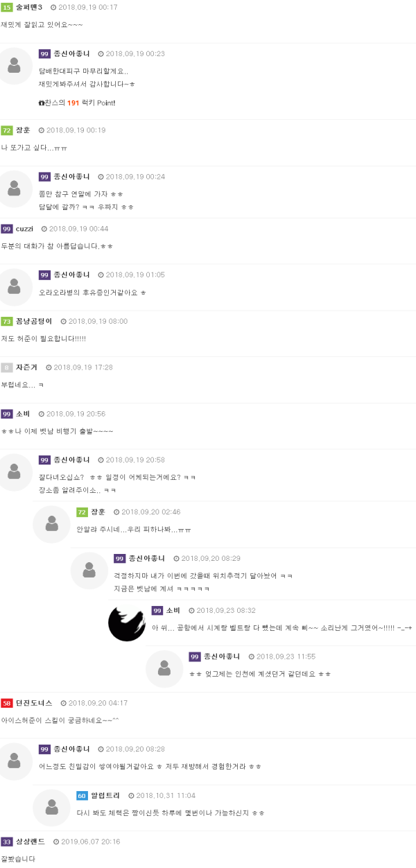Click the red level 58 badge
Image resolution: width=416 pixels, height=868 pixels.
(7, 703)
